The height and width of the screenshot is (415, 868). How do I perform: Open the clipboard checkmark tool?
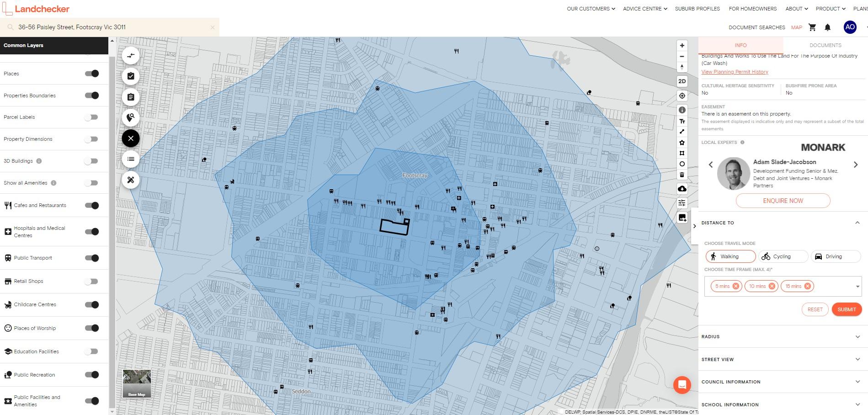(131, 76)
